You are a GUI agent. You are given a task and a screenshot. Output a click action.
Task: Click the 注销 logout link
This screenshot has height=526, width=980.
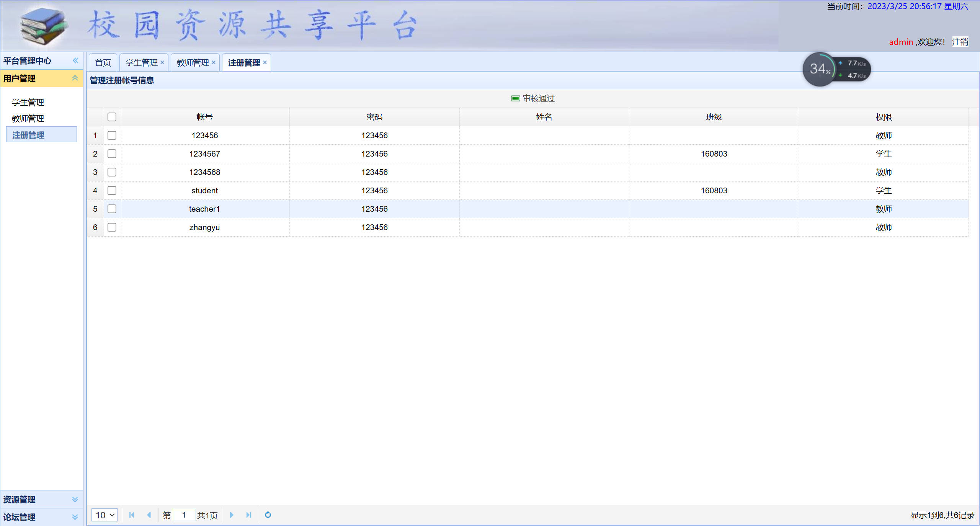coord(960,42)
